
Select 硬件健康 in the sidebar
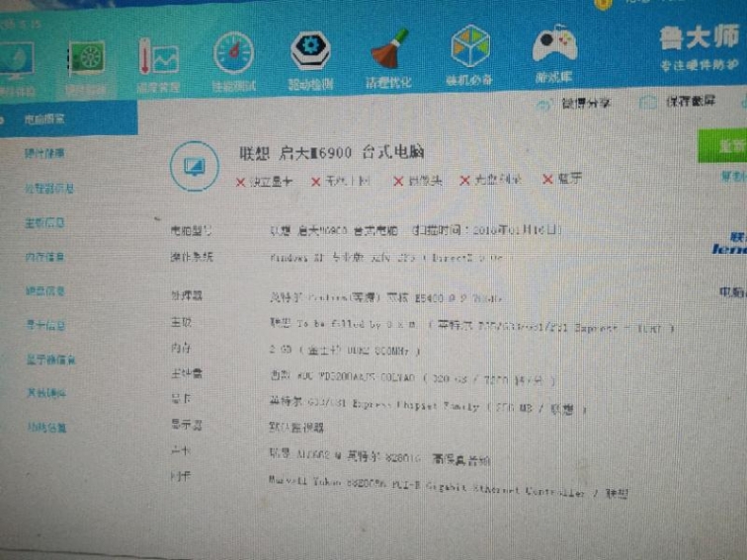point(44,153)
